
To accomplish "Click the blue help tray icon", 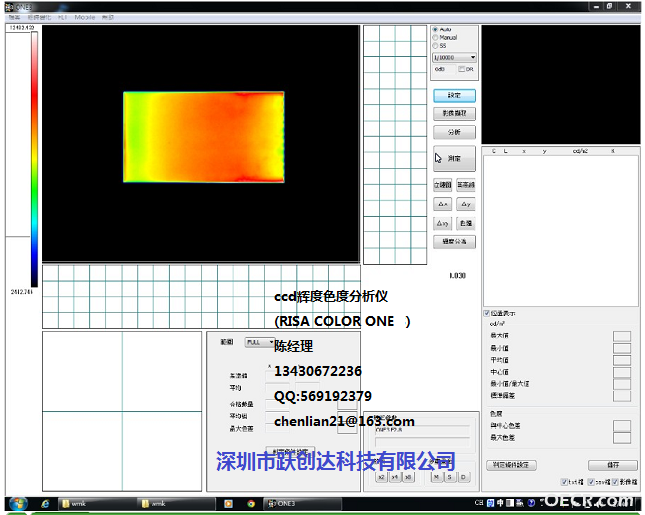I will 531,503.
